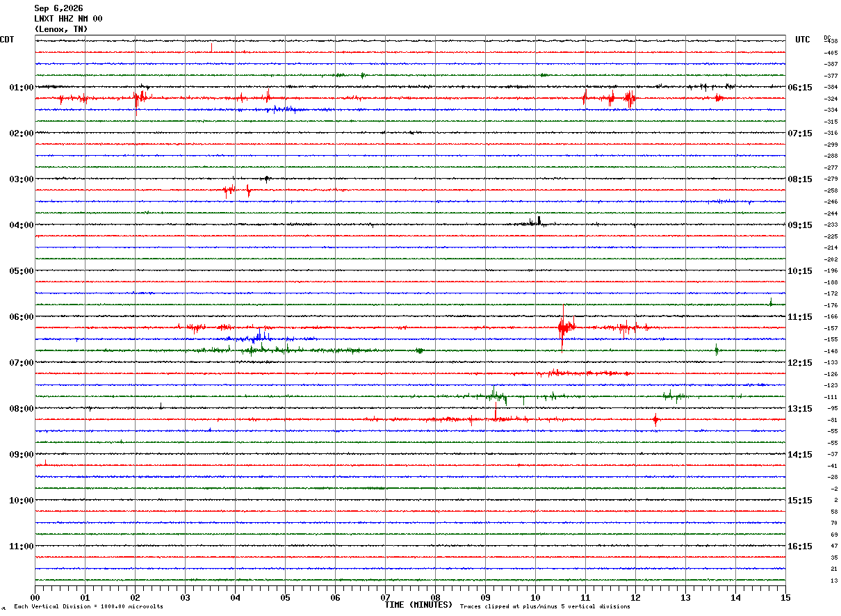This screenshot has width=841, height=616.
Task: Click the large red spike near minute 10.5
Action: point(563,327)
